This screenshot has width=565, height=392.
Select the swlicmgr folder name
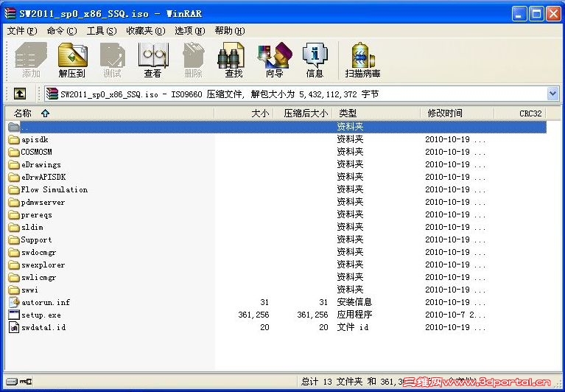(x=38, y=278)
